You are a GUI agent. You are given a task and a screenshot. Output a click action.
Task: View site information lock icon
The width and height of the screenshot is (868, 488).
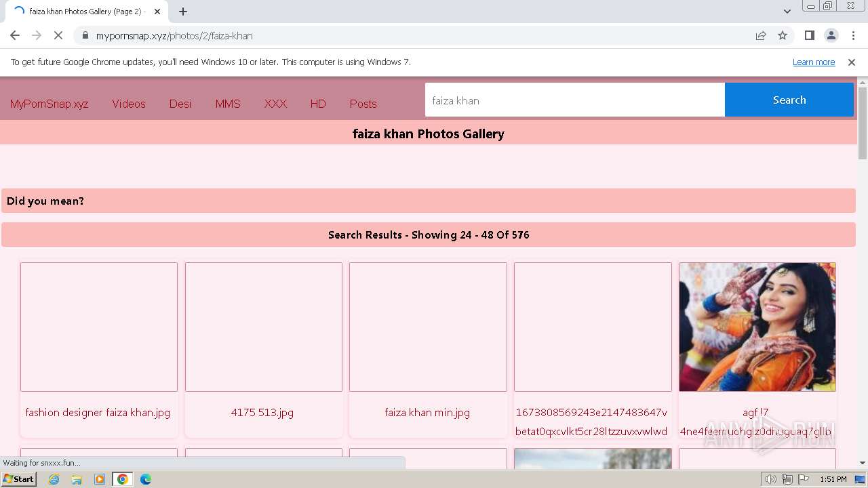[x=85, y=35]
